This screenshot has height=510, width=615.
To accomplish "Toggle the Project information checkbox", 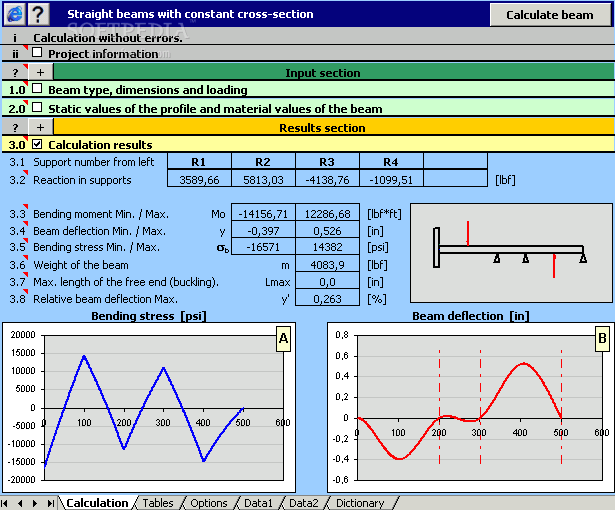I will [x=37, y=52].
